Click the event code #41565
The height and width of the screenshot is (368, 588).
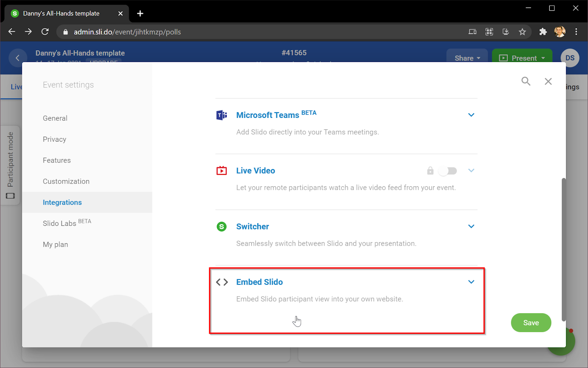pyautogui.click(x=294, y=53)
